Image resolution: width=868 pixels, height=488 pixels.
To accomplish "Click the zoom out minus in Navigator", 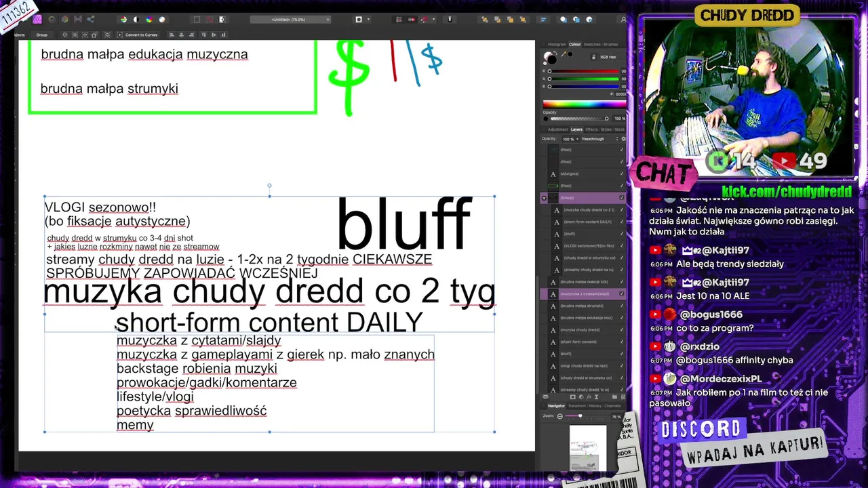I will (560, 416).
